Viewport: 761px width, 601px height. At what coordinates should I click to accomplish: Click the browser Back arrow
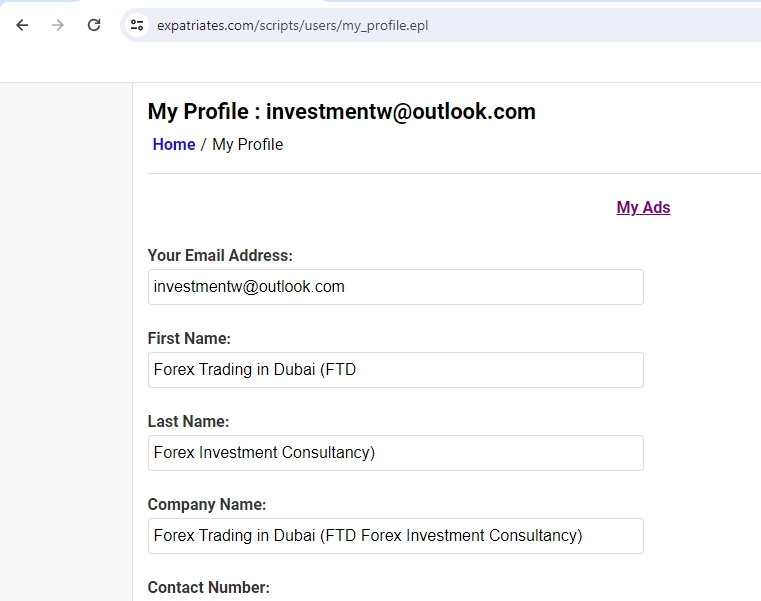tap(22, 25)
